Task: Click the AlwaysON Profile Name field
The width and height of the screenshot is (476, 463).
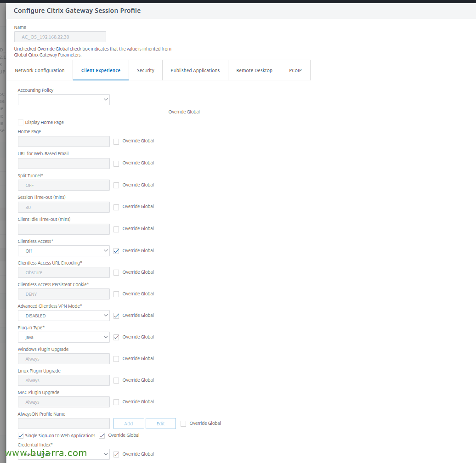Action: 64,423
